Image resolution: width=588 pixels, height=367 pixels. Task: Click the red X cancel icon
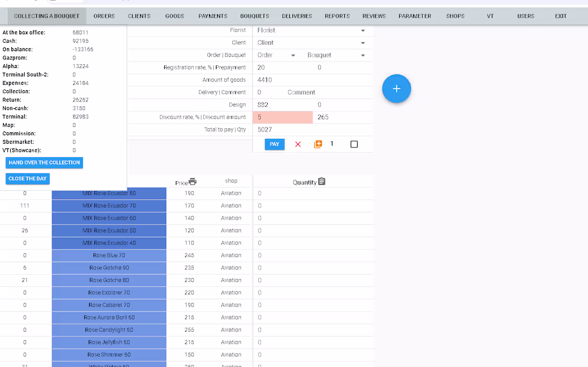click(x=298, y=144)
